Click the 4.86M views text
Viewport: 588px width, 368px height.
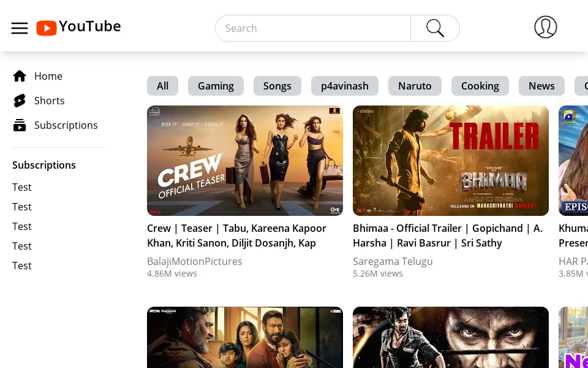pyautogui.click(x=171, y=274)
